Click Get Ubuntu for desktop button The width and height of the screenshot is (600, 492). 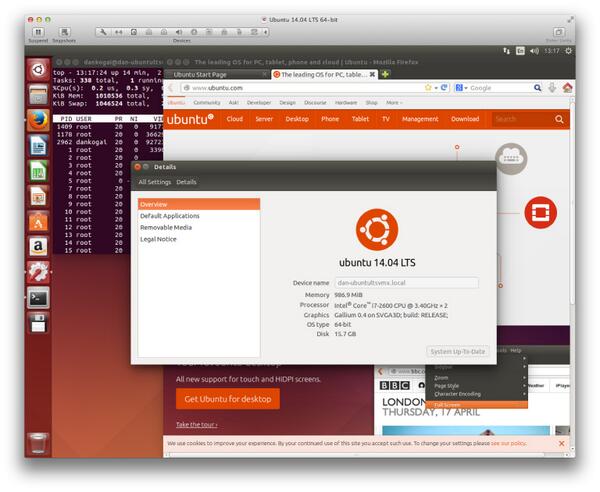click(x=228, y=399)
